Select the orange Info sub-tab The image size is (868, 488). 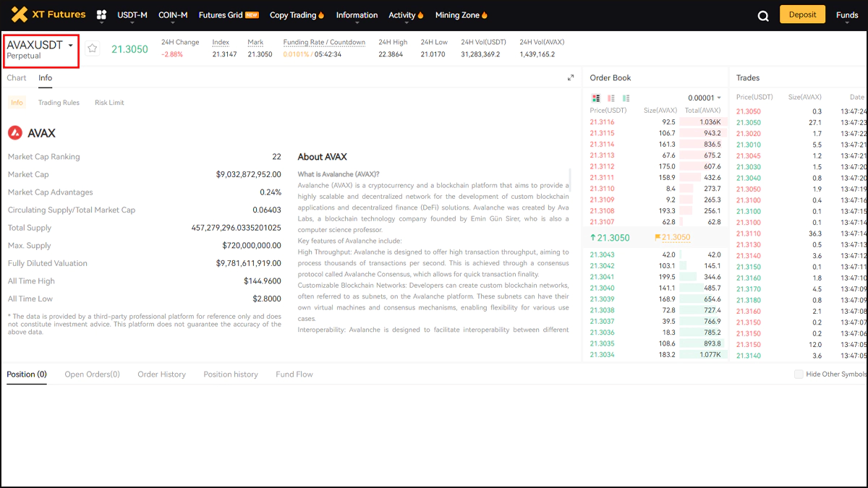[17, 103]
